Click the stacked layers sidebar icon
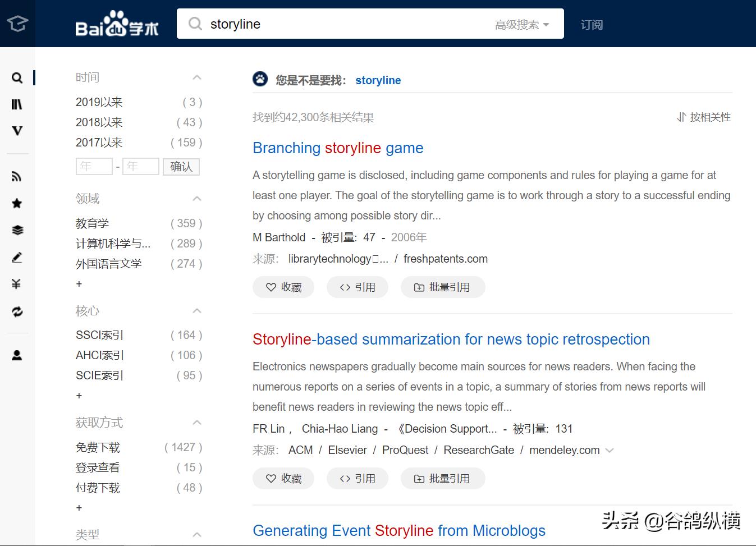Image resolution: width=756 pixels, height=546 pixels. pos(17,230)
